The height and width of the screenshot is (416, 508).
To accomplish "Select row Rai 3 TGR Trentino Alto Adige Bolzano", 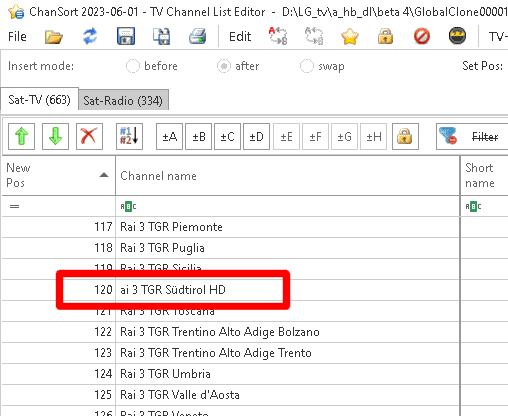I will click(255, 332).
